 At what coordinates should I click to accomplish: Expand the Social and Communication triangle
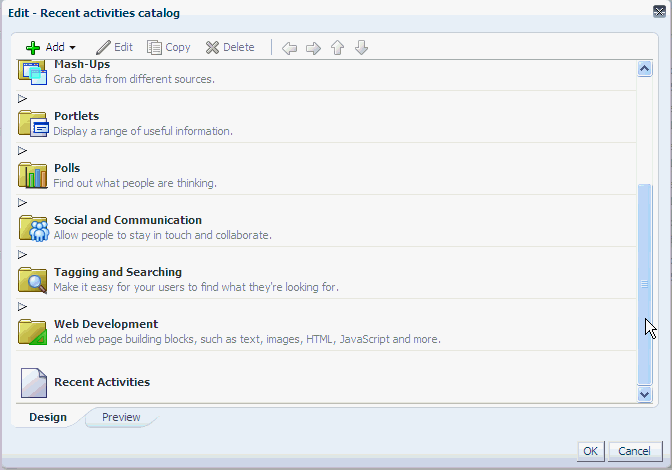coord(22,203)
